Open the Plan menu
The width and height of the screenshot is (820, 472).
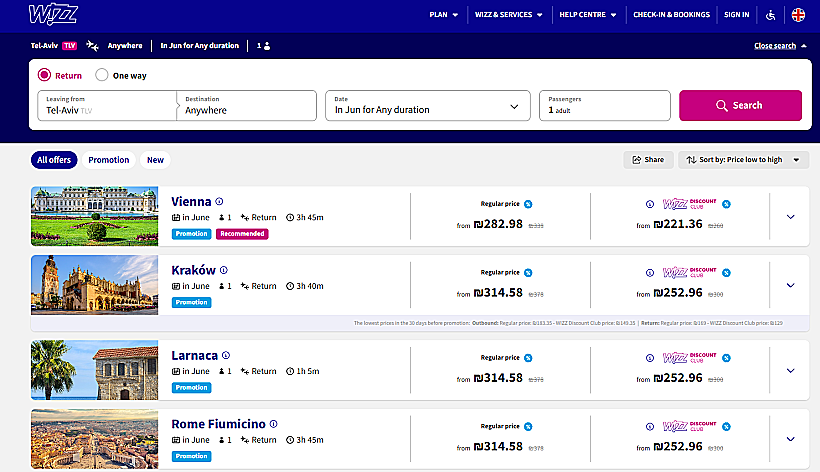click(443, 15)
